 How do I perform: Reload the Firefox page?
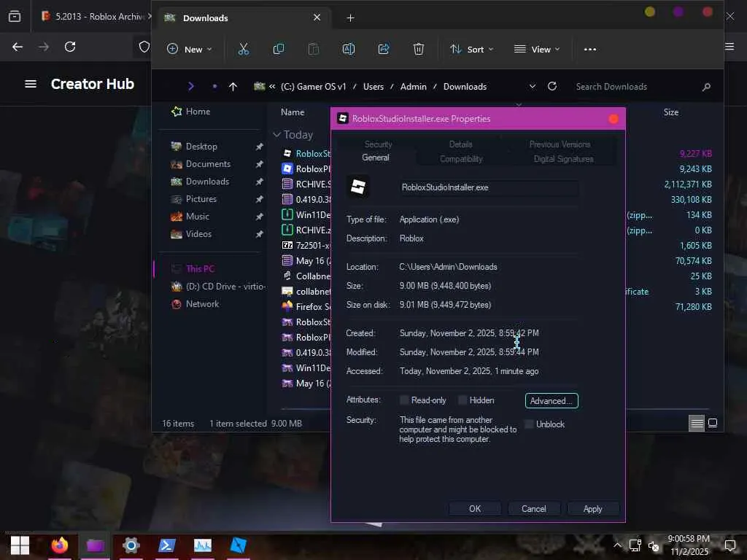(x=70, y=47)
